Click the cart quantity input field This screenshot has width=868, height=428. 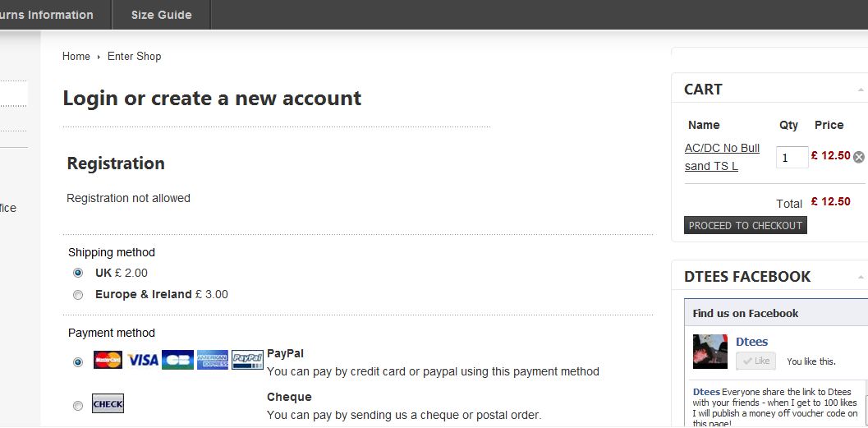click(792, 157)
